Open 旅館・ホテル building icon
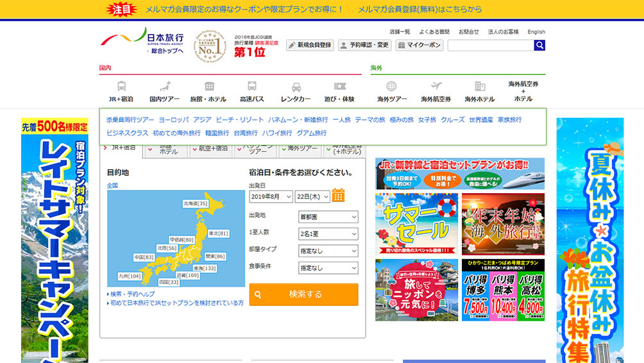 point(209,86)
